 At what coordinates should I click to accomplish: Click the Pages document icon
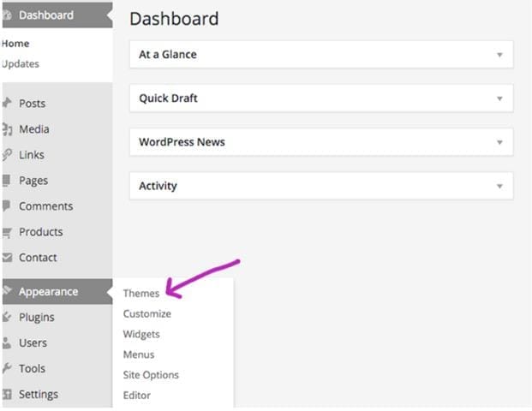point(7,180)
